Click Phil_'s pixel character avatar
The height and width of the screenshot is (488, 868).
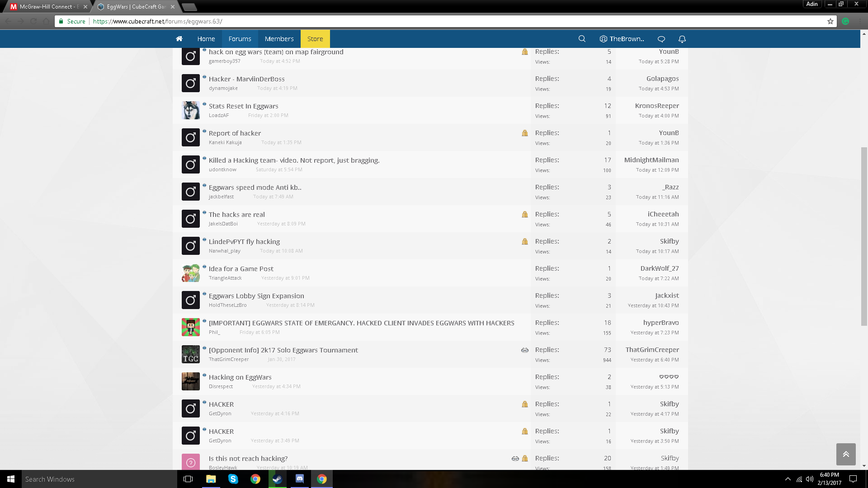(x=191, y=327)
